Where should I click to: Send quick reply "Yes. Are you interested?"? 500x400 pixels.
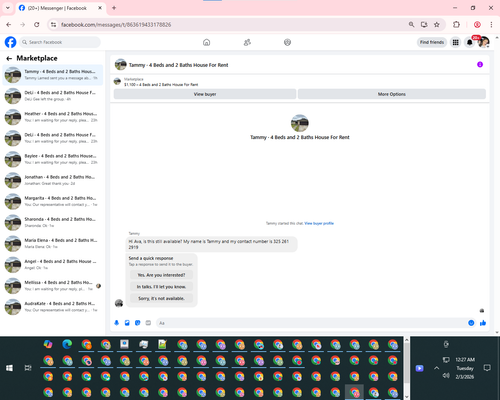(x=161, y=275)
